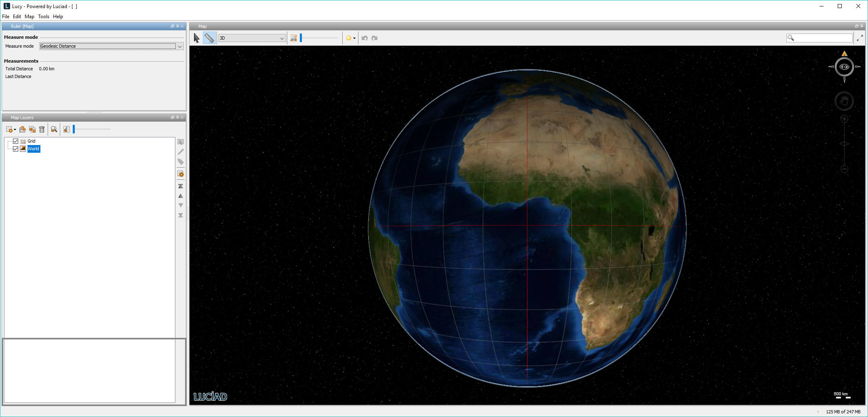Float the Map panel
This screenshot has height=417, width=868.
pyautogui.click(x=857, y=26)
